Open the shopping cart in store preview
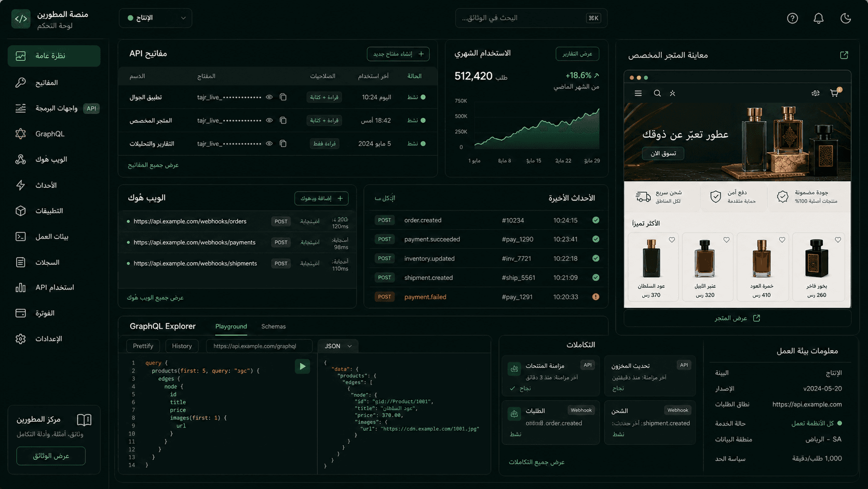 coord(834,93)
